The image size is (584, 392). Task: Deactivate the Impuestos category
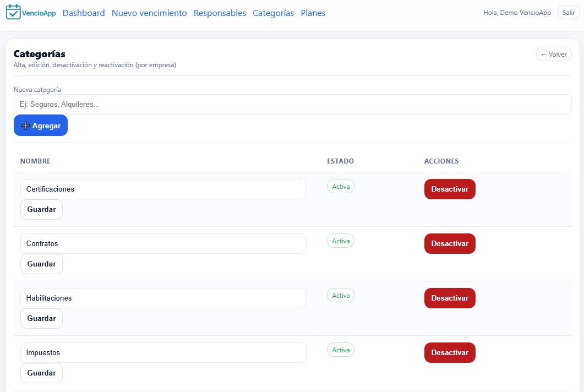pyautogui.click(x=449, y=352)
